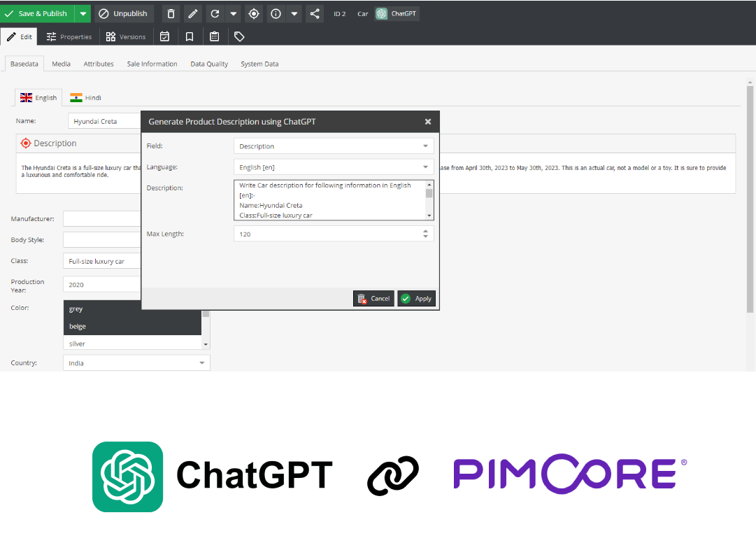The image size is (756, 536).
Task: Select beige in the Color list
Action: tap(132, 326)
